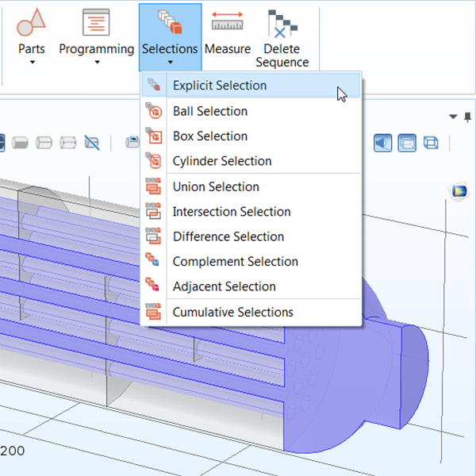Click the Cumulative Selections icon
The width and height of the screenshot is (476, 476).
click(154, 313)
